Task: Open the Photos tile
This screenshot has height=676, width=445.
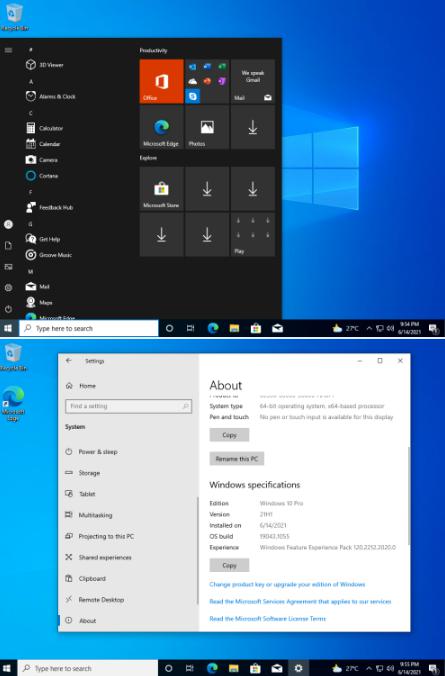Action: click(x=207, y=128)
